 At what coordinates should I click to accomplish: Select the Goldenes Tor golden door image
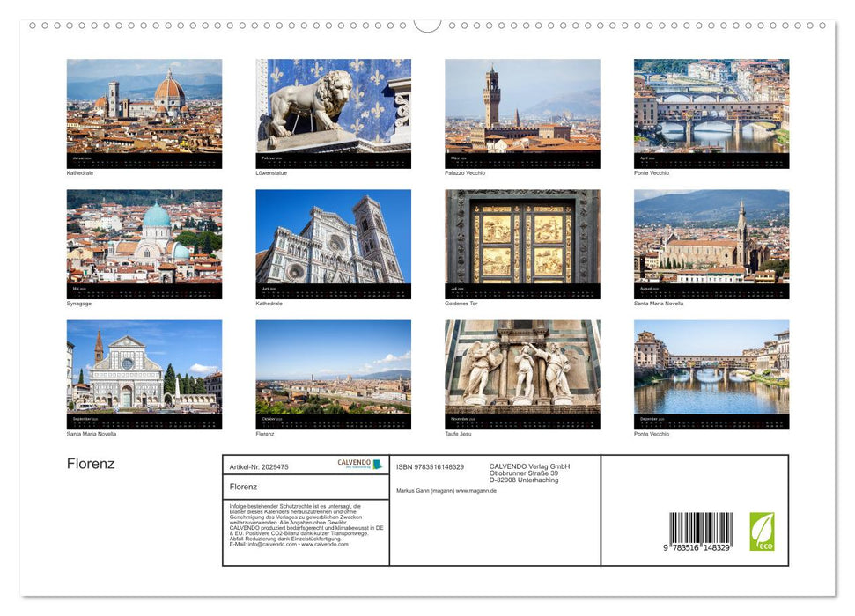point(521,244)
